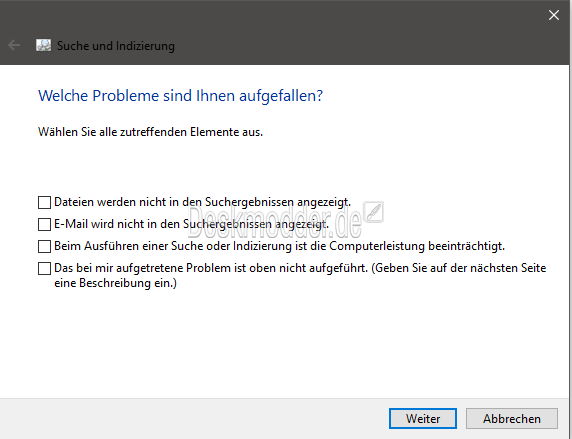572x439 pixels.
Task: Click the 'Wählen Sie alle zutreffenden Elemente aus' text
Action: coord(150,132)
